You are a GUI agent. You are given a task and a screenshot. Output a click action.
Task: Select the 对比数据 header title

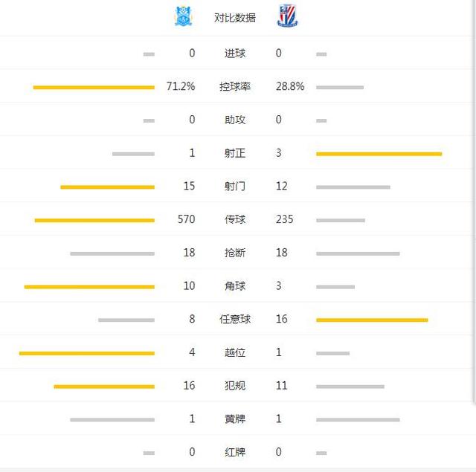pyautogui.click(x=235, y=17)
